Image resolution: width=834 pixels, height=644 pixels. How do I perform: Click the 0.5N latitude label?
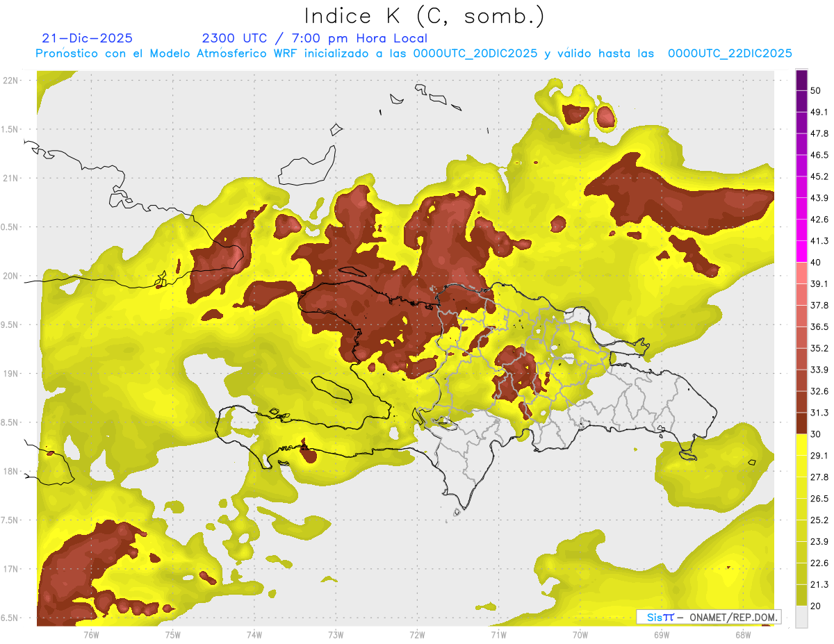coord(10,227)
